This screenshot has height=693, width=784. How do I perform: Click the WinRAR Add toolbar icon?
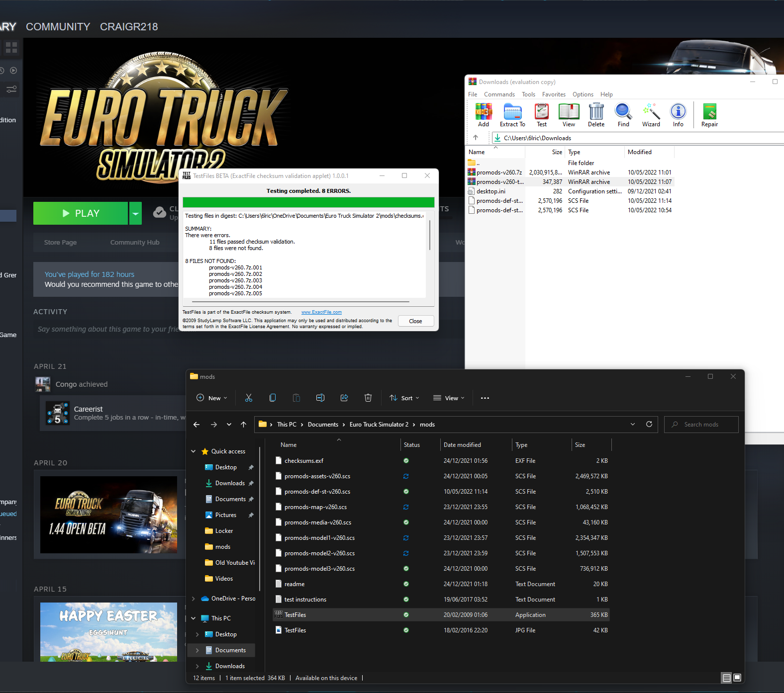(483, 115)
